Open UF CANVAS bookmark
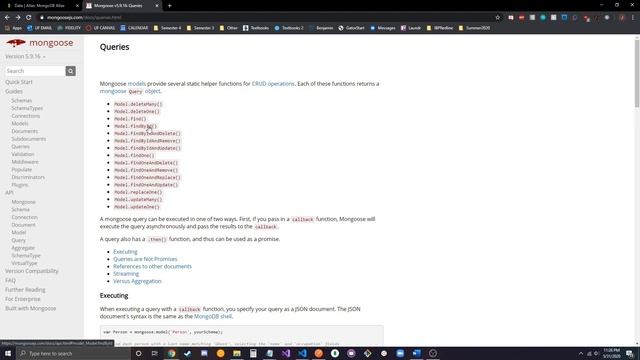Image resolution: width=640 pixels, height=360 pixels. pyautogui.click(x=100, y=28)
